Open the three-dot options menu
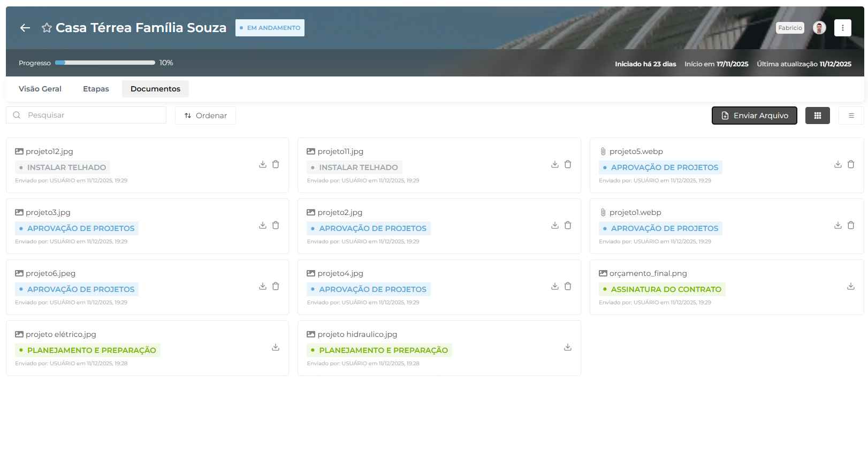Viewport: 868px width, 469px height. [x=842, y=28]
